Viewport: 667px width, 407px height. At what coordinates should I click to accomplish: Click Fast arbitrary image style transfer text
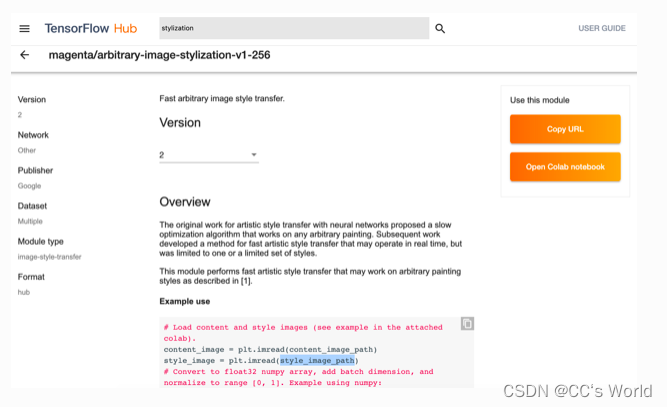222,98
